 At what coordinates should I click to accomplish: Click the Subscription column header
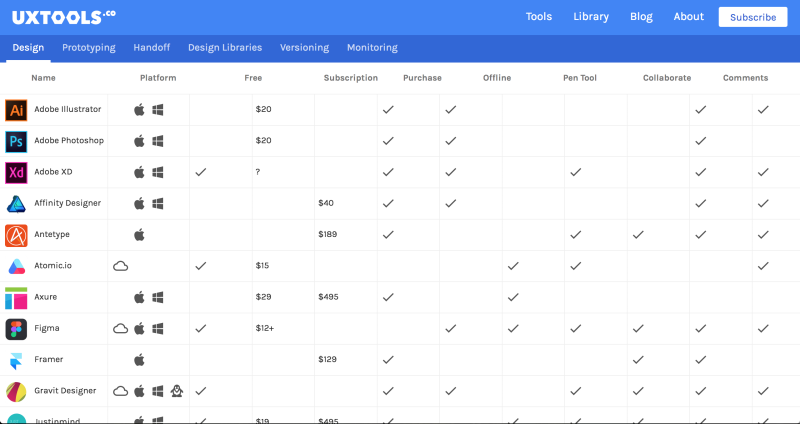pyautogui.click(x=351, y=78)
